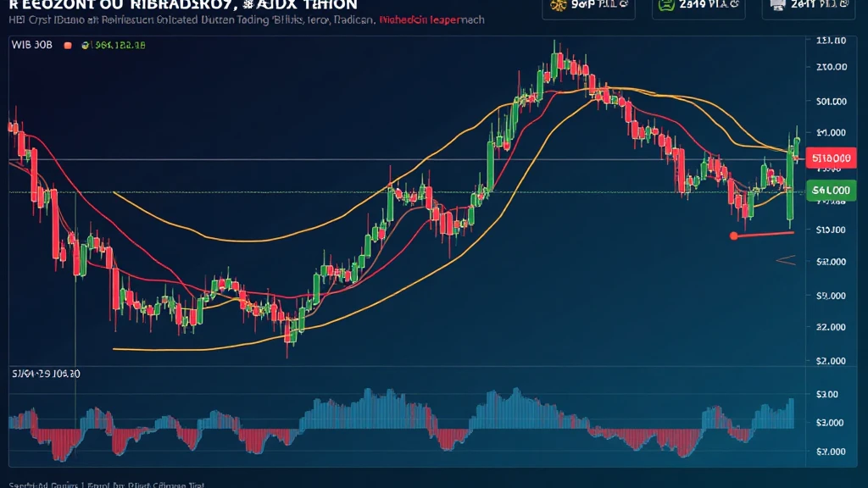Select the red price label tag
The width and height of the screenshot is (868, 488).
click(x=831, y=158)
